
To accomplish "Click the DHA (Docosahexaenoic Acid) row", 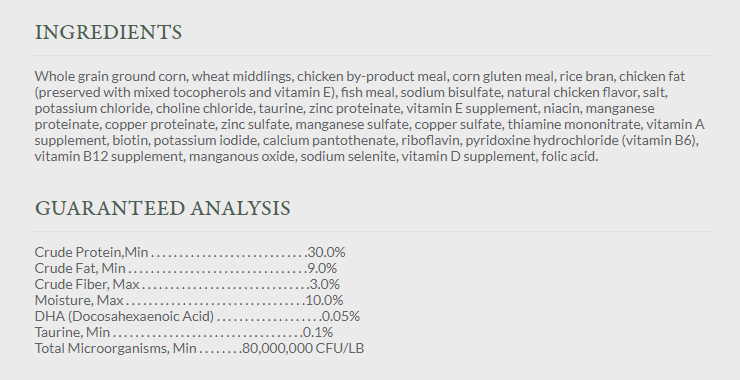I will [x=197, y=316].
